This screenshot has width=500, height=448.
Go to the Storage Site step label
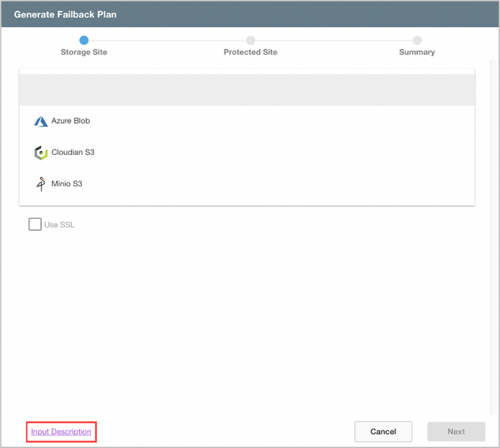point(84,52)
